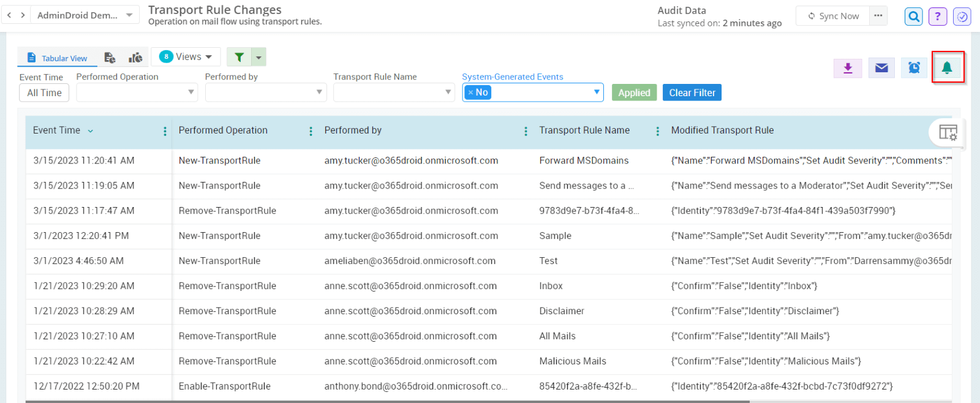Click the 'Send messages to a ...' cell
The width and height of the screenshot is (980, 403).
pyautogui.click(x=587, y=186)
